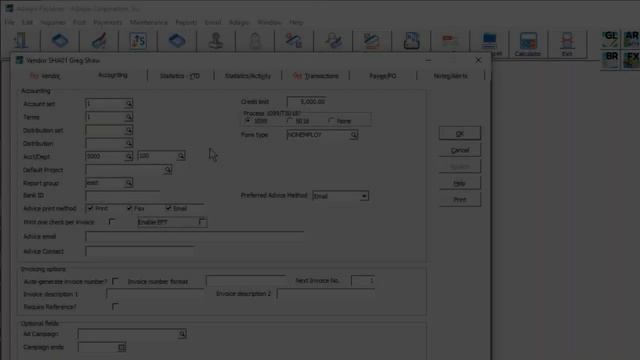The width and height of the screenshot is (640, 360).
Task: Click the Next invoice No. field
Action: pos(362,281)
